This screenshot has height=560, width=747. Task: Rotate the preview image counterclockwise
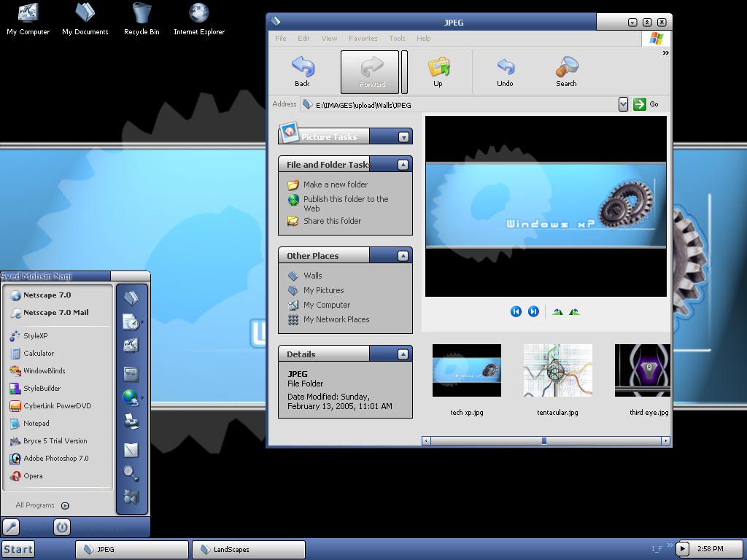(x=574, y=312)
